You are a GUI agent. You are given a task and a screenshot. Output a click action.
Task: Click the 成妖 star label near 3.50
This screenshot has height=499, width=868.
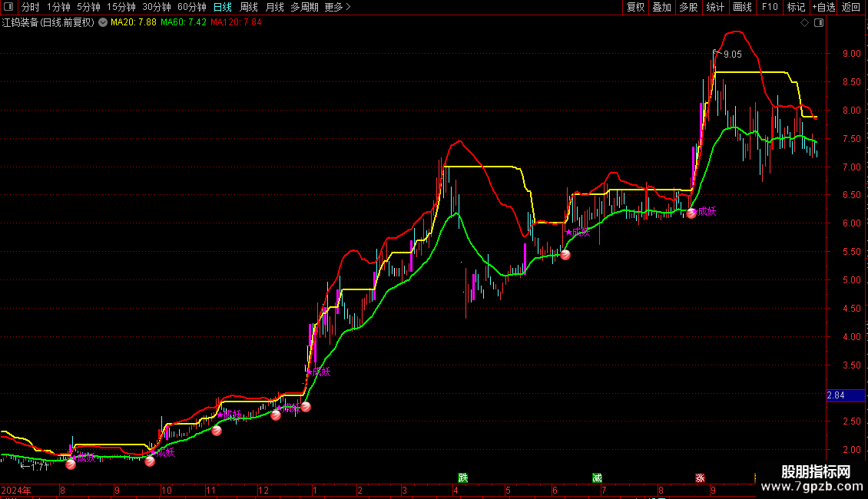tap(318, 372)
